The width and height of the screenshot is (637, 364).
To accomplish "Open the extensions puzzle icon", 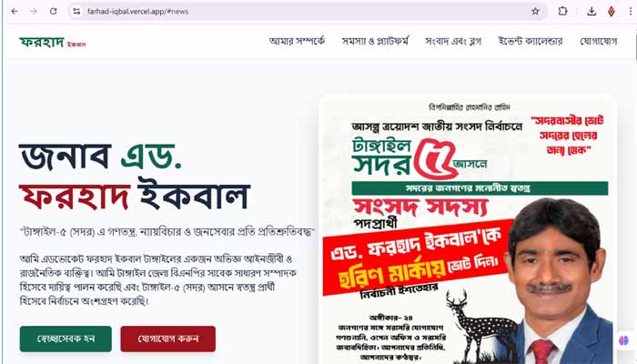I will [562, 11].
